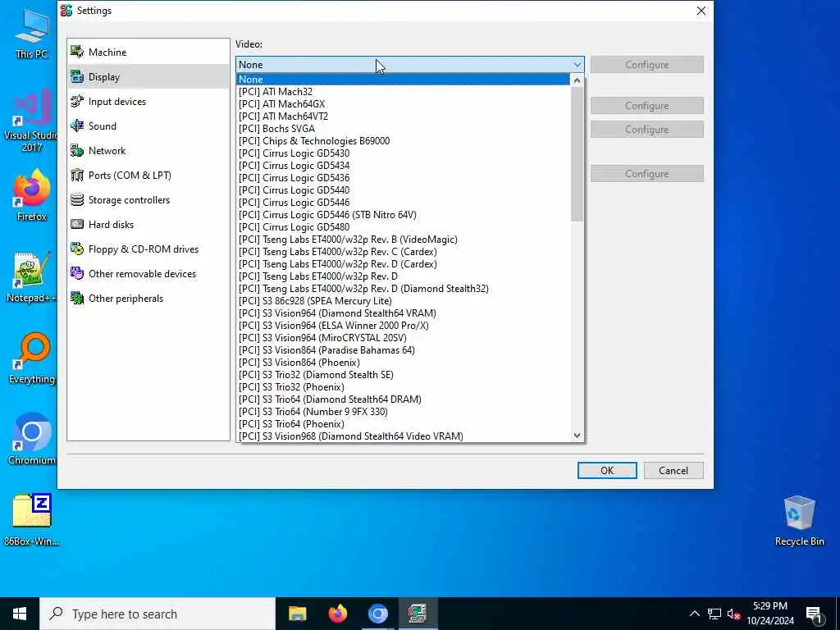Viewport: 840px width, 630px height.
Task: Open Chromium from the taskbar
Action: [x=377, y=614]
